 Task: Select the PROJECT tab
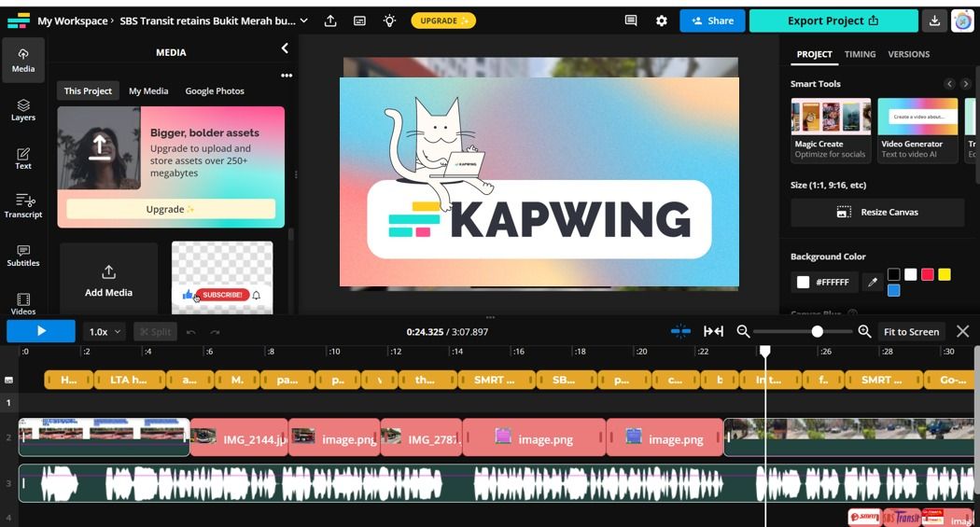click(814, 54)
